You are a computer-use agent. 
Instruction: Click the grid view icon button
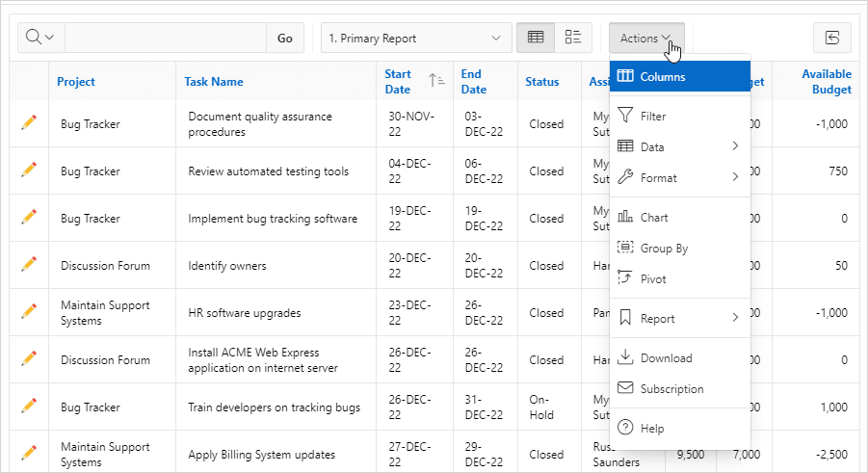click(536, 38)
